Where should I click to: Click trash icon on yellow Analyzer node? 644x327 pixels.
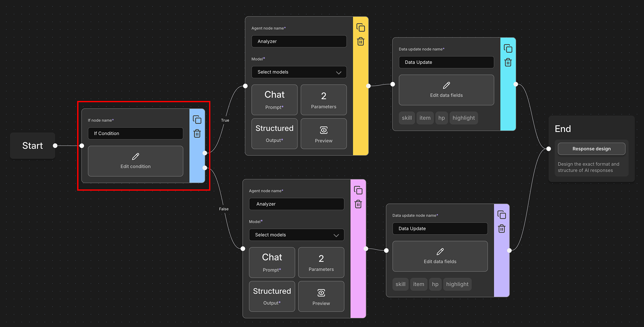pyautogui.click(x=361, y=41)
